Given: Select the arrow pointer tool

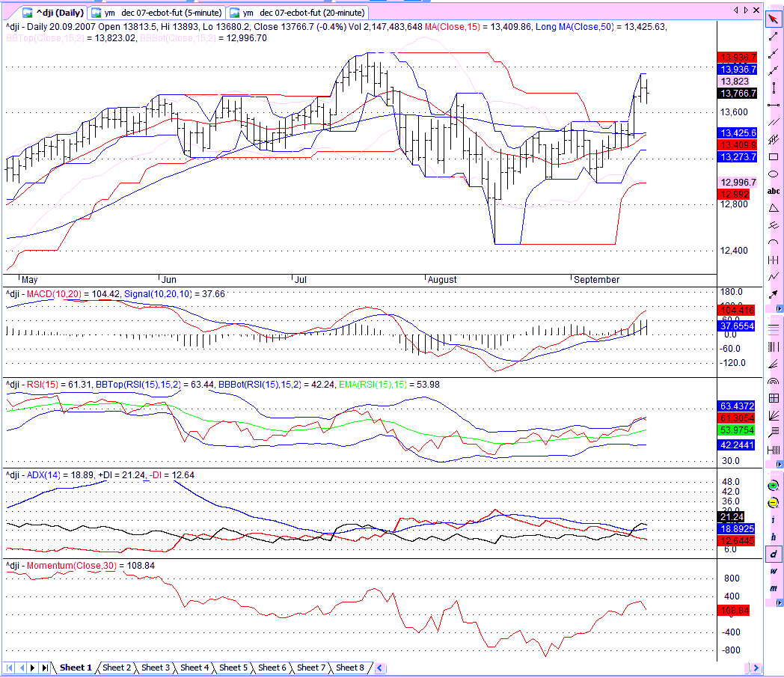Looking at the screenshot, I should [774, 19].
